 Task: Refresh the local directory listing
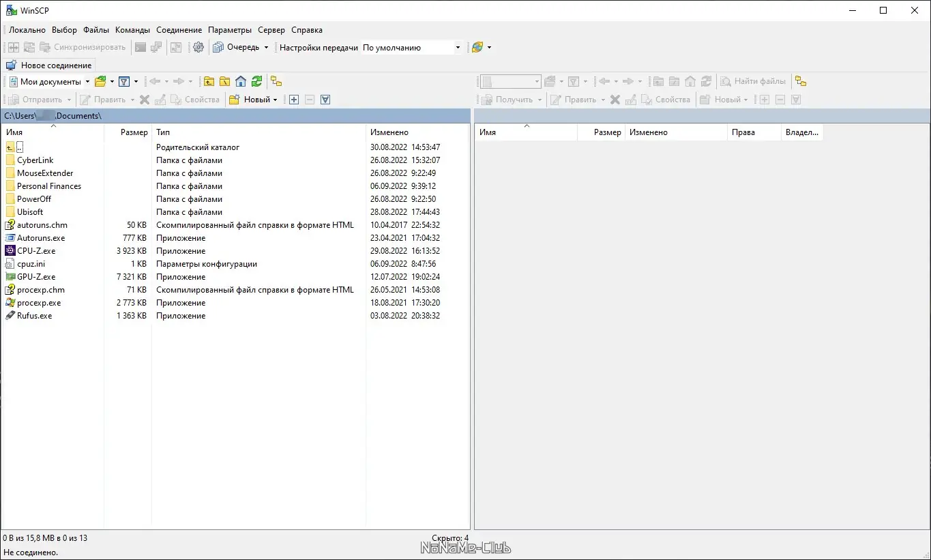pyautogui.click(x=256, y=81)
